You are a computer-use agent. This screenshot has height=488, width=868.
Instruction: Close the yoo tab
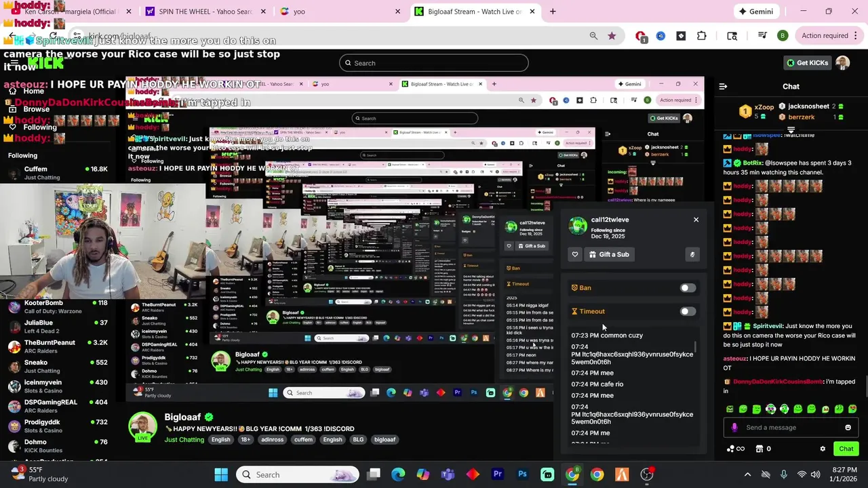pyautogui.click(x=398, y=12)
